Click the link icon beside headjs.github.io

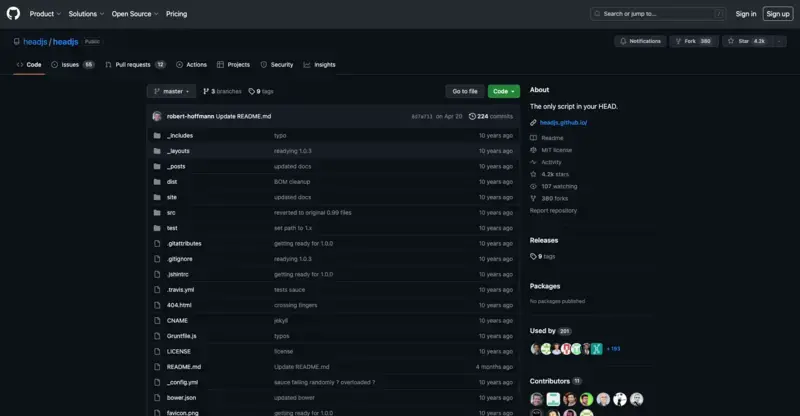pos(533,123)
